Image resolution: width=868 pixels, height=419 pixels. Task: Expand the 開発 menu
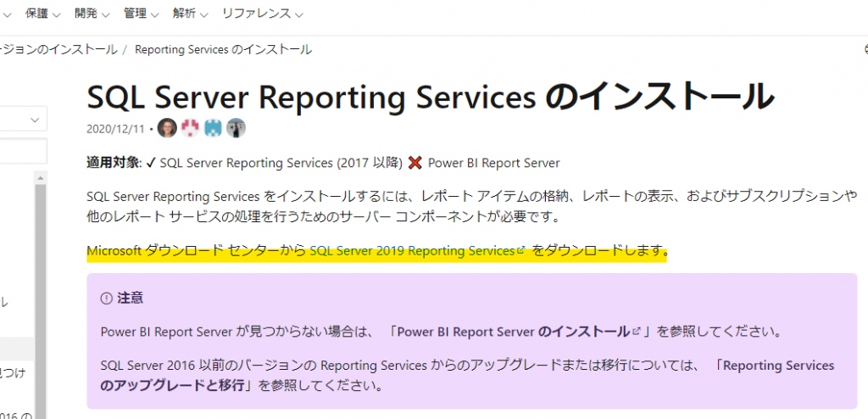pos(92,14)
